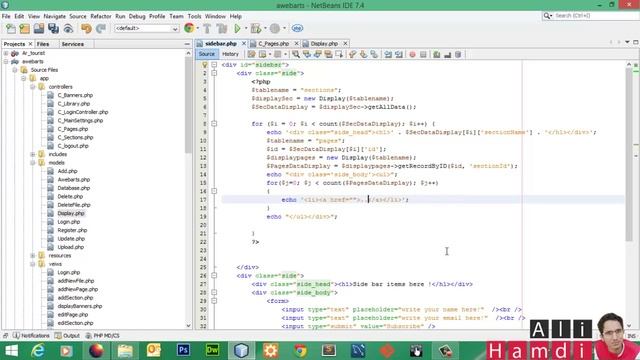
Task: Click the Shift Line Left icon
Action: [x=388, y=54]
